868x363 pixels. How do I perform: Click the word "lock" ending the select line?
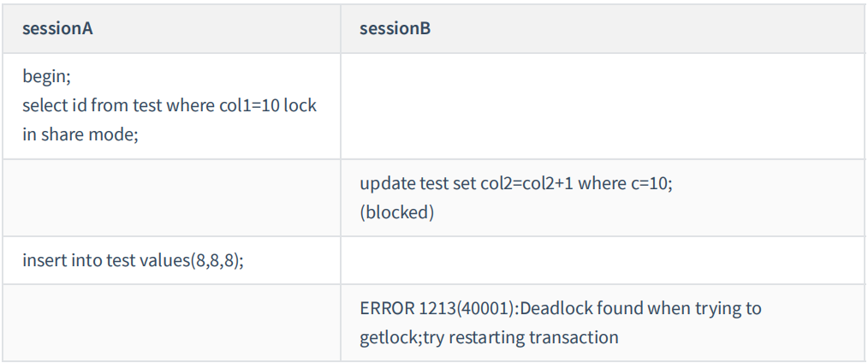[300, 105]
